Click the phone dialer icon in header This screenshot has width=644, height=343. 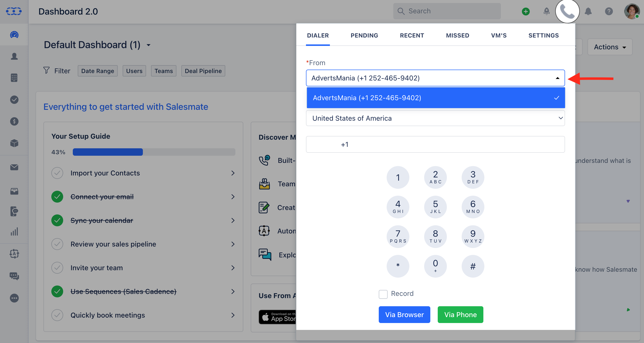pos(567,11)
